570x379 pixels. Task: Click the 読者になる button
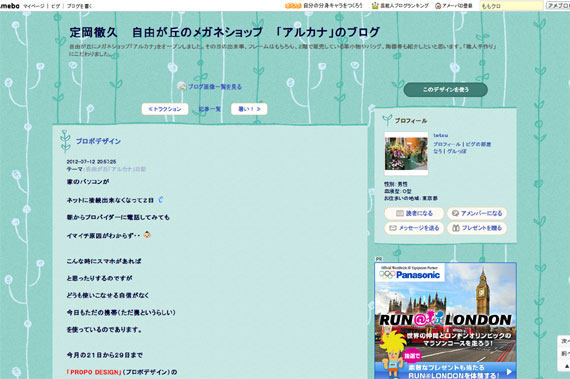414,213
